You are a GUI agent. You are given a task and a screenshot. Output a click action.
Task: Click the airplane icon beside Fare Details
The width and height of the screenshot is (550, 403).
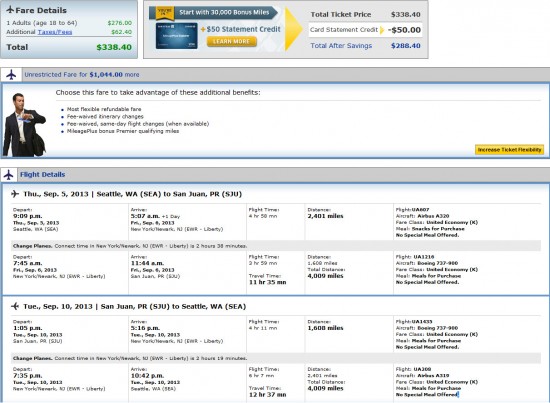[x=10, y=10]
